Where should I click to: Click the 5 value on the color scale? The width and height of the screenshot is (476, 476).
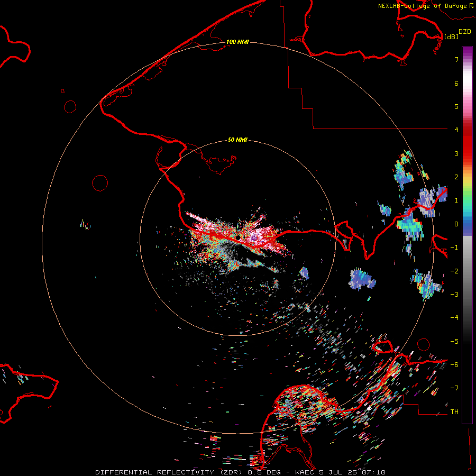[x=456, y=106]
